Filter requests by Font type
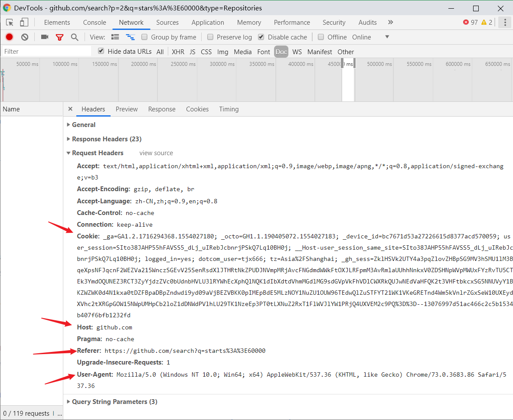The image size is (513, 420). pos(263,52)
